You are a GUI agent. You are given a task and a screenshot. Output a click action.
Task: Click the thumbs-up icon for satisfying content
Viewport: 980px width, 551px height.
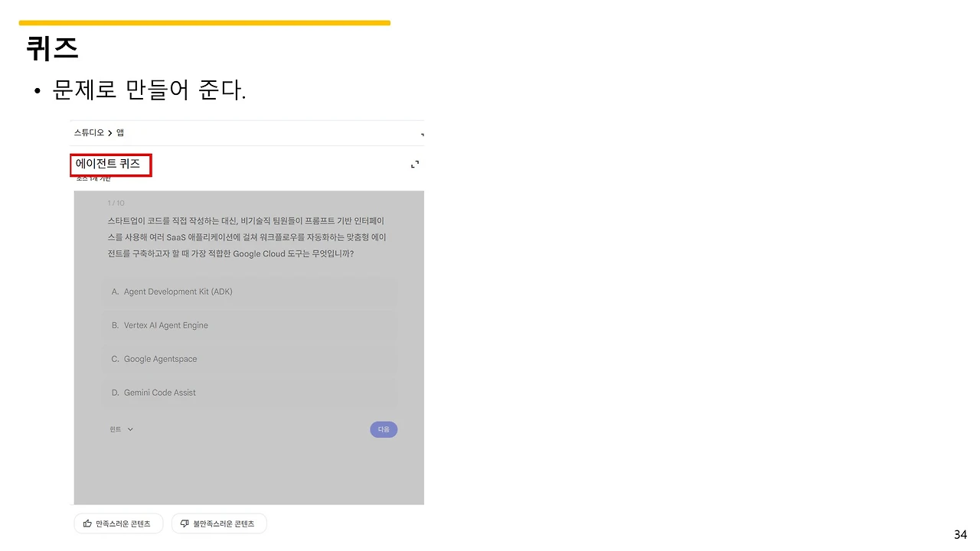tap(87, 523)
